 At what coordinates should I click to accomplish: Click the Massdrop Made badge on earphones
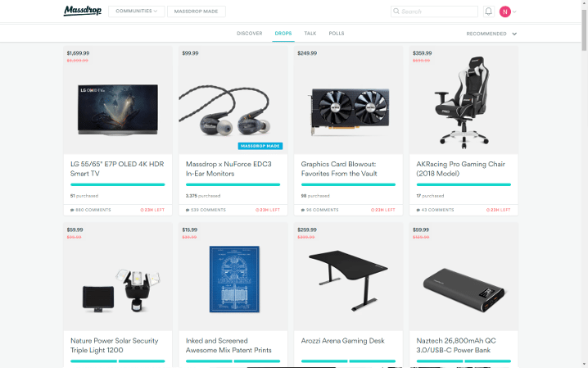(260, 146)
